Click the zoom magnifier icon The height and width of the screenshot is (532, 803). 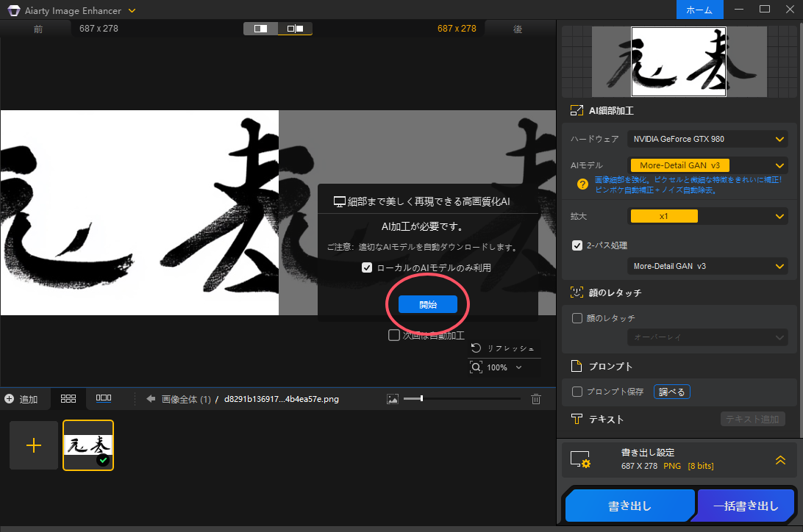477,367
